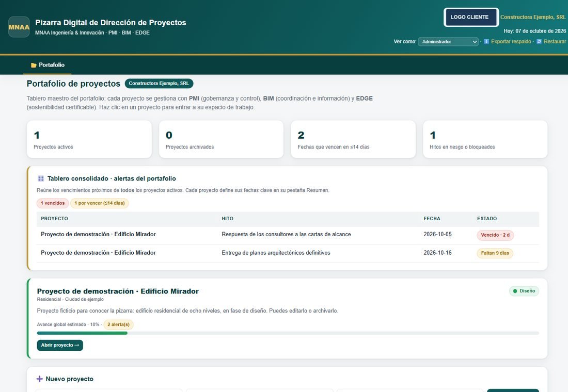This screenshot has height=392, width=568.
Task: Open project with Abrir proyecto button
Action: click(x=60, y=345)
